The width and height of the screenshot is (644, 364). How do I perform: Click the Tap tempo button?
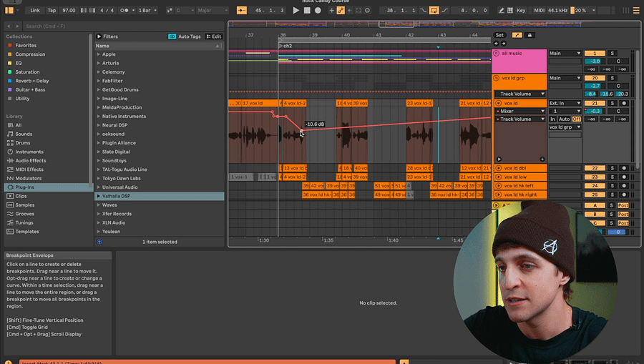pyautogui.click(x=52, y=10)
